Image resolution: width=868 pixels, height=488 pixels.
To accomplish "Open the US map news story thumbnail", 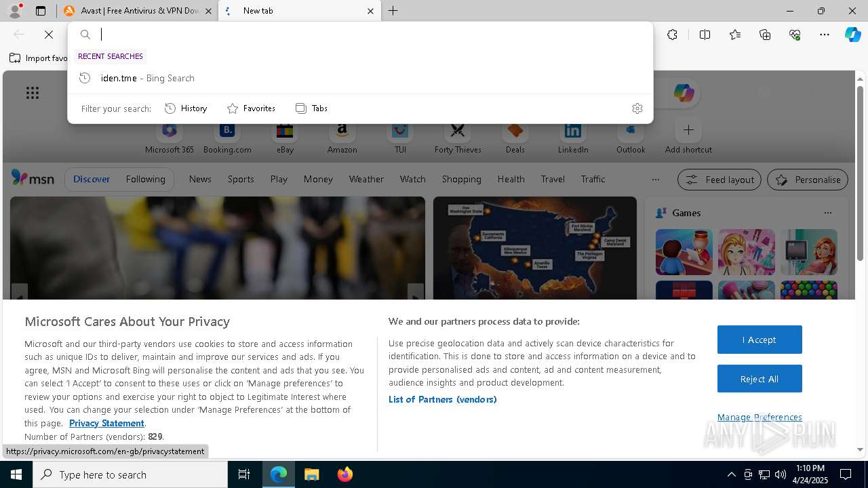I will pos(535,248).
